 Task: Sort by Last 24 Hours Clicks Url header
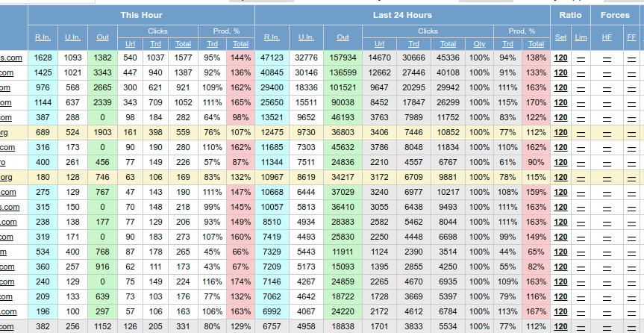point(379,43)
